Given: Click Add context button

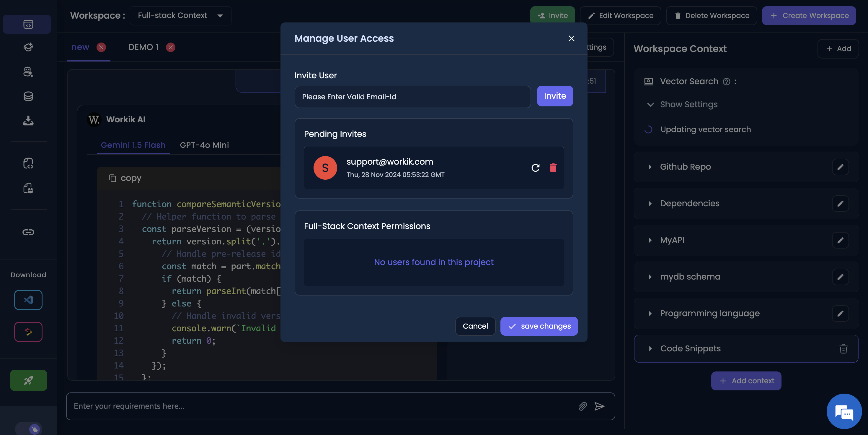Looking at the screenshot, I should click(x=746, y=381).
